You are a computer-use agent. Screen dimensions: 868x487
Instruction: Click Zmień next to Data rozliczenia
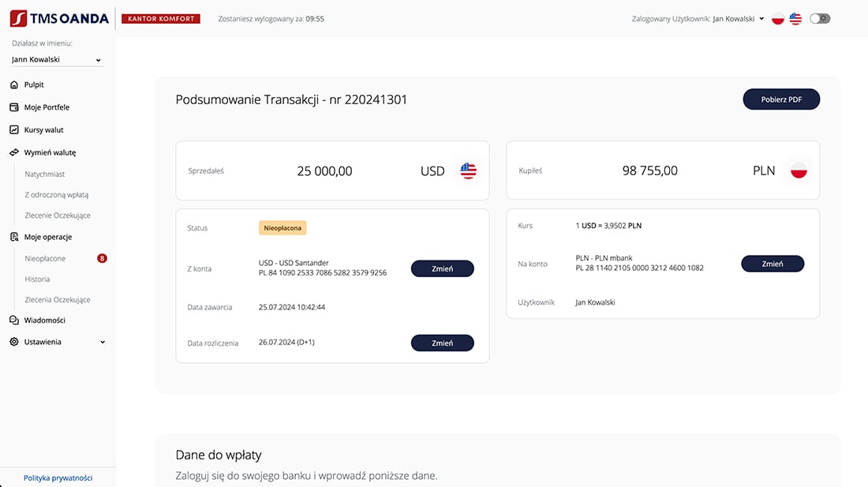pos(442,343)
